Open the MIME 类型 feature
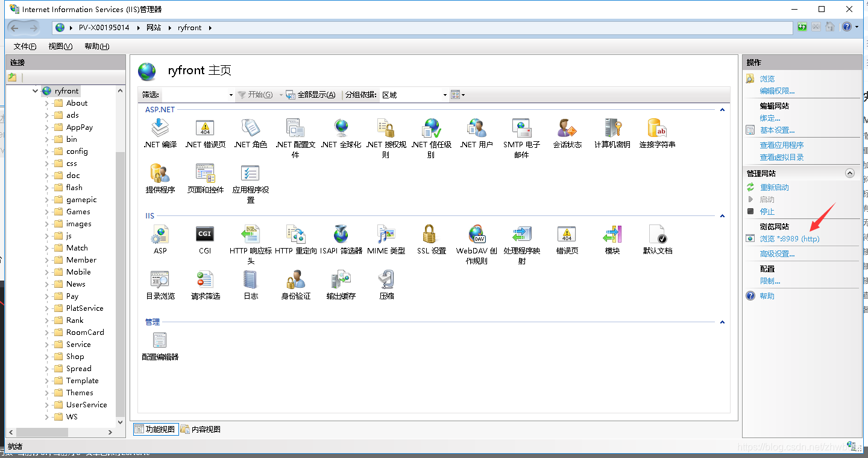Screen dimensions: 868x458 click(386, 240)
